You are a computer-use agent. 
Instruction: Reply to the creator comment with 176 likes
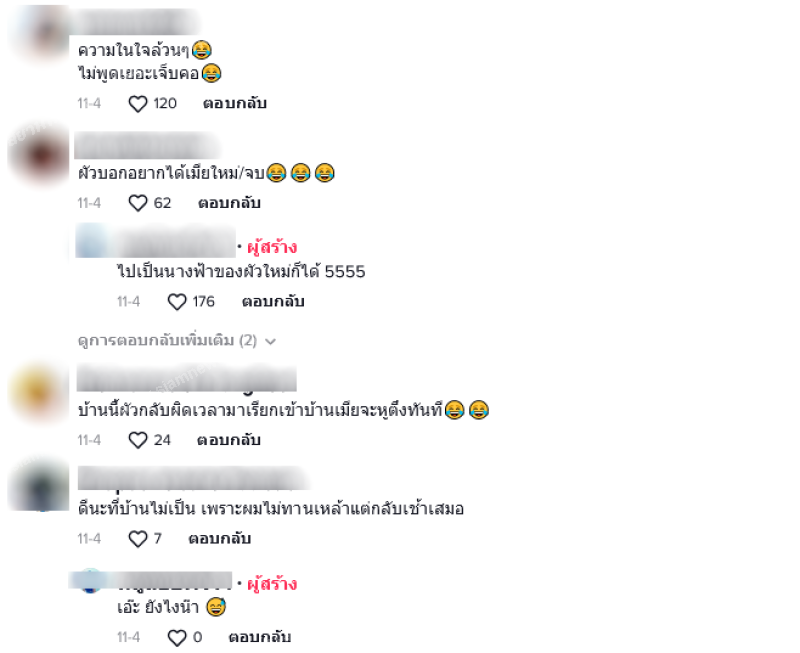coord(273,302)
